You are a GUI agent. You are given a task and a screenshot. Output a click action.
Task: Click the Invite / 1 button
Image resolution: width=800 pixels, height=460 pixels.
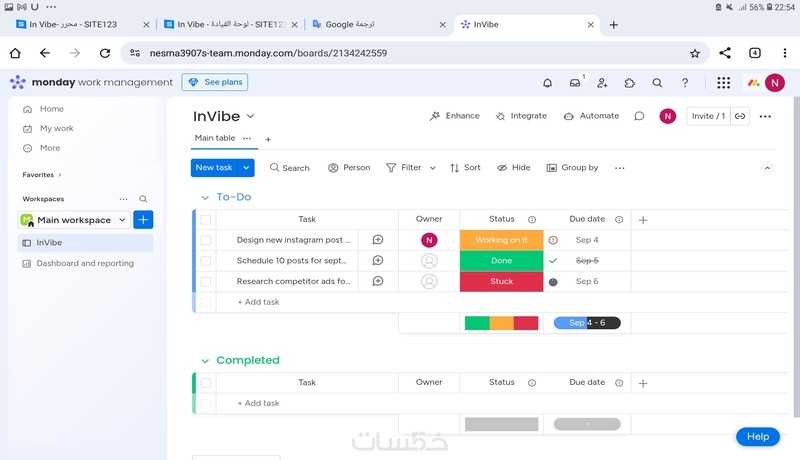coord(708,116)
